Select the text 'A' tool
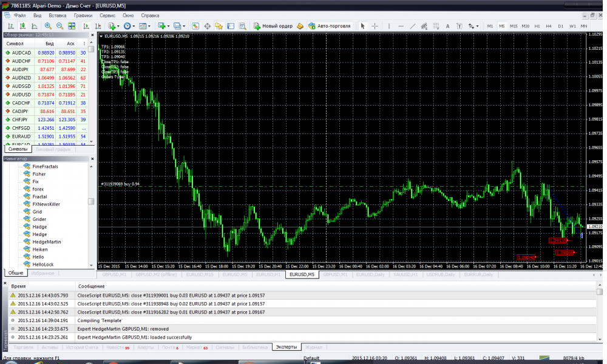 click(447, 26)
